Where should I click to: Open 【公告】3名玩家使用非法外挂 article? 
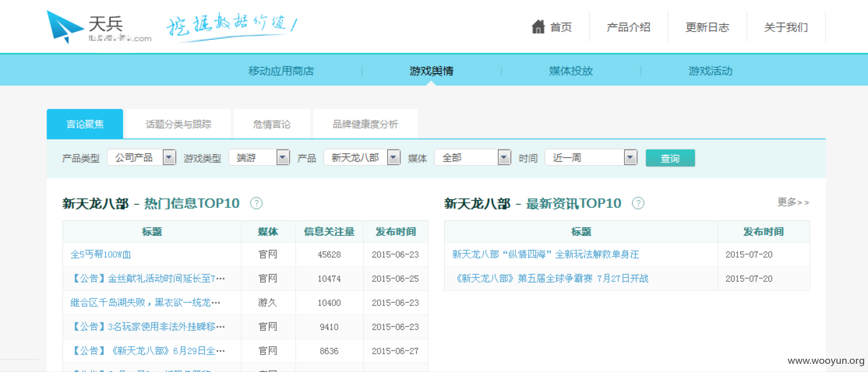click(x=148, y=327)
